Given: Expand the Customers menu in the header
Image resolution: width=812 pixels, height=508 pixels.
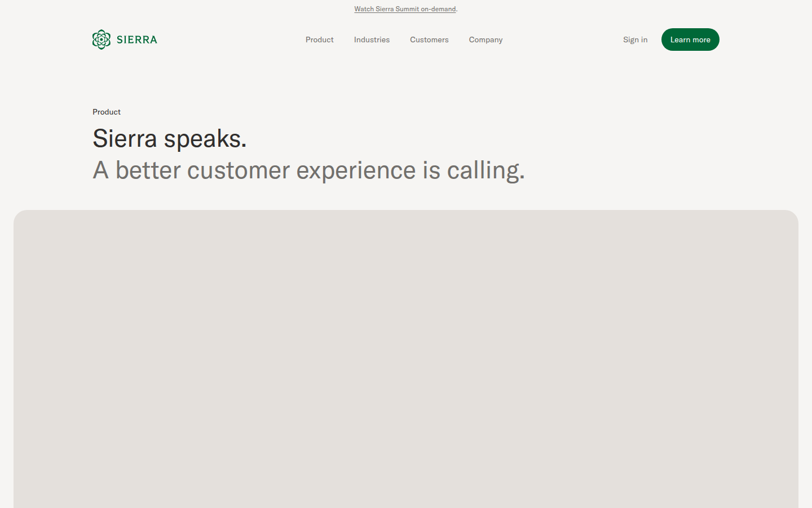Looking at the screenshot, I should click(x=429, y=40).
